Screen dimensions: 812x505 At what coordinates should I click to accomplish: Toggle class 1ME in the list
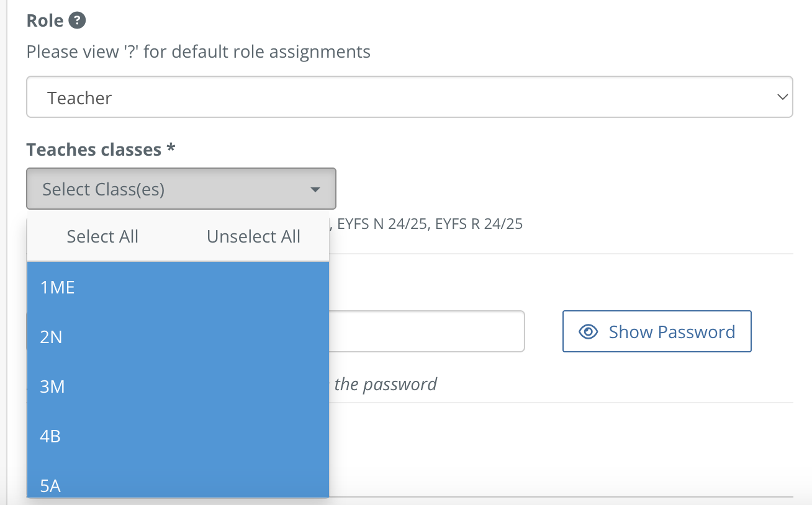coord(178,287)
